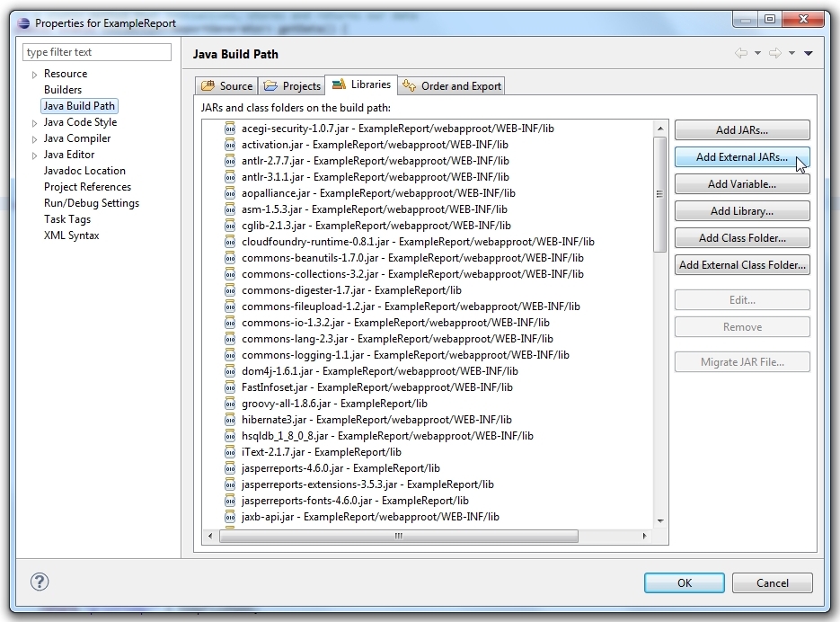Click the jar icon beside asm-1.5.3.jar
The width and height of the screenshot is (840, 622).
point(230,209)
